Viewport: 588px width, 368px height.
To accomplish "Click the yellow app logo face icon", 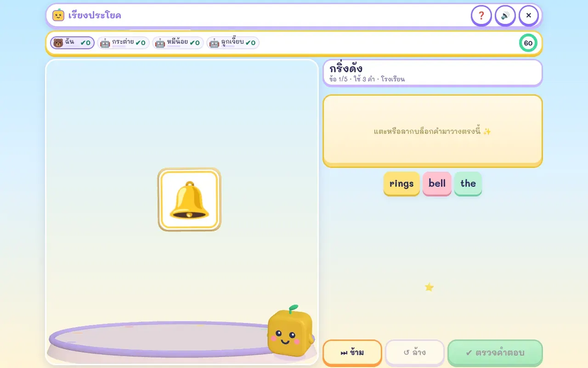I will (x=58, y=15).
